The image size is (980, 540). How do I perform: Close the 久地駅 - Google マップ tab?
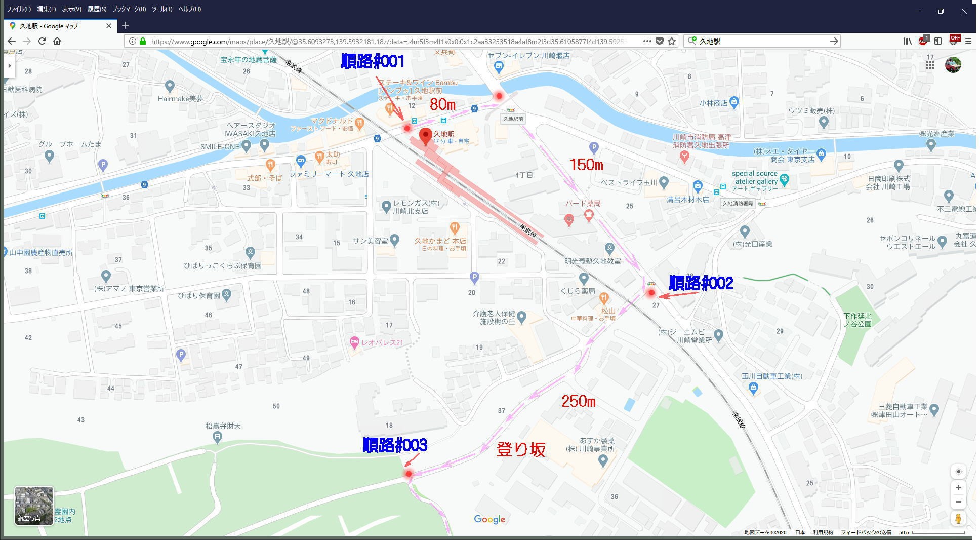click(108, 26)
